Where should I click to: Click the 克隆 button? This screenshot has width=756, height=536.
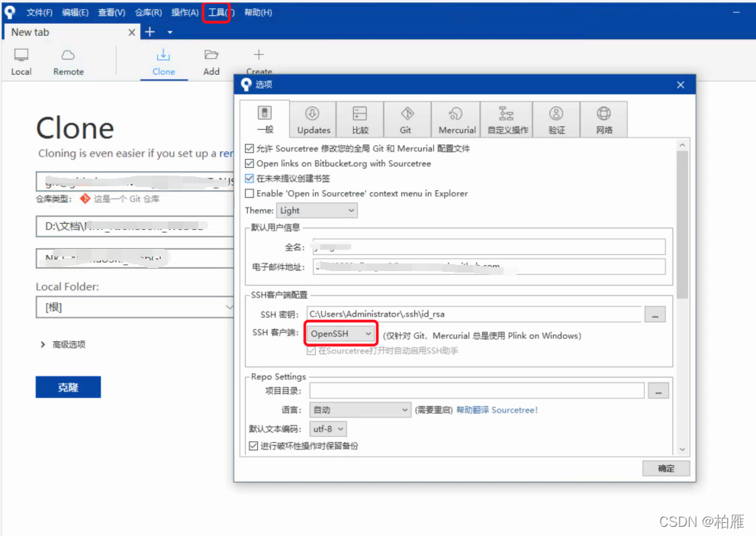pos(68,387)
